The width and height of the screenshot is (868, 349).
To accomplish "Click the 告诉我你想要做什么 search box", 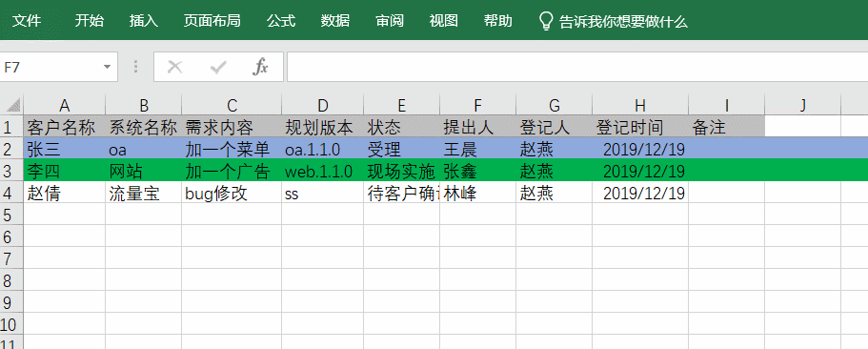I will pyautogui.click(x=623, y=22).
